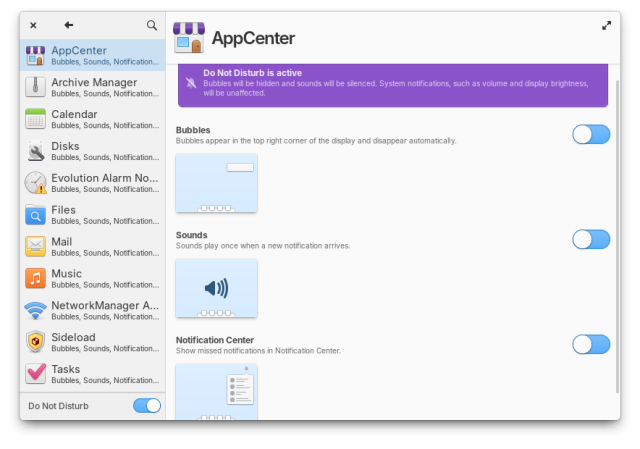The width and height of the screenshot is (640, 449).
Task: Select the Sideload row label
Action: coord(73,337)
